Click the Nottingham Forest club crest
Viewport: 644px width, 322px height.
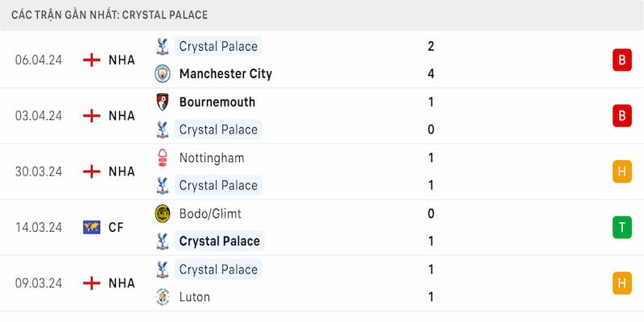(x=163, y=158)
